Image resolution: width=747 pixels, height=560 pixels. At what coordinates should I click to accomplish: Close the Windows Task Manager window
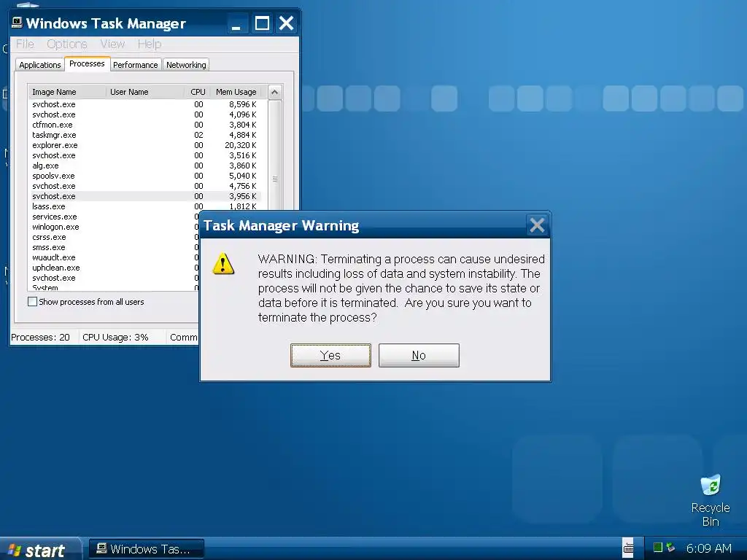pyautogui.click(x=286, y=23)
